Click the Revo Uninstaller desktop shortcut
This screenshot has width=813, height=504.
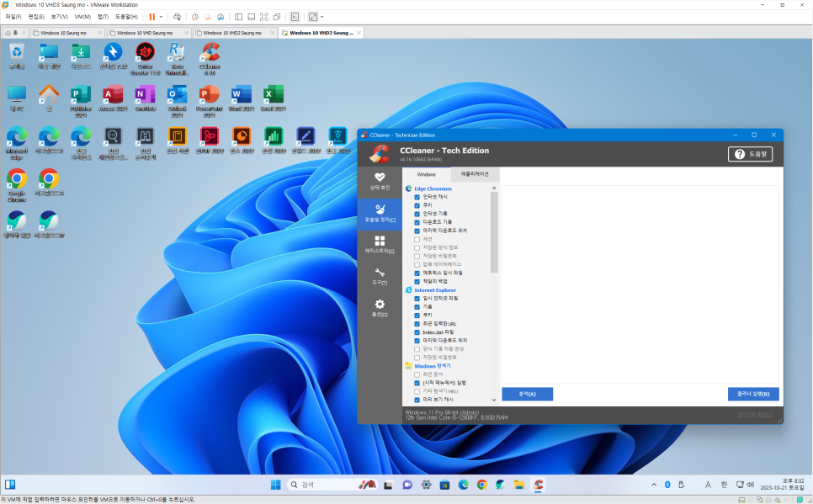[177, 59]
